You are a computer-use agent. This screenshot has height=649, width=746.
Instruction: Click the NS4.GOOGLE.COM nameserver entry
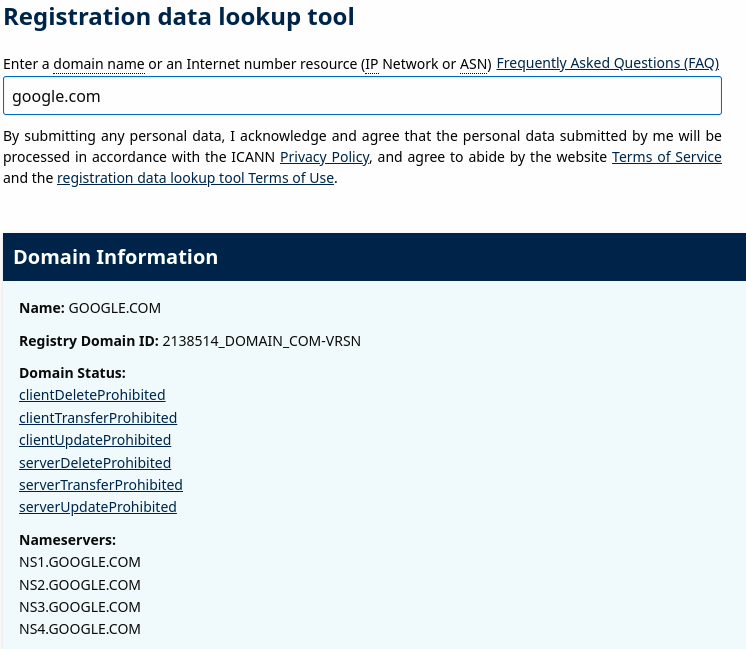coord(80,629)
